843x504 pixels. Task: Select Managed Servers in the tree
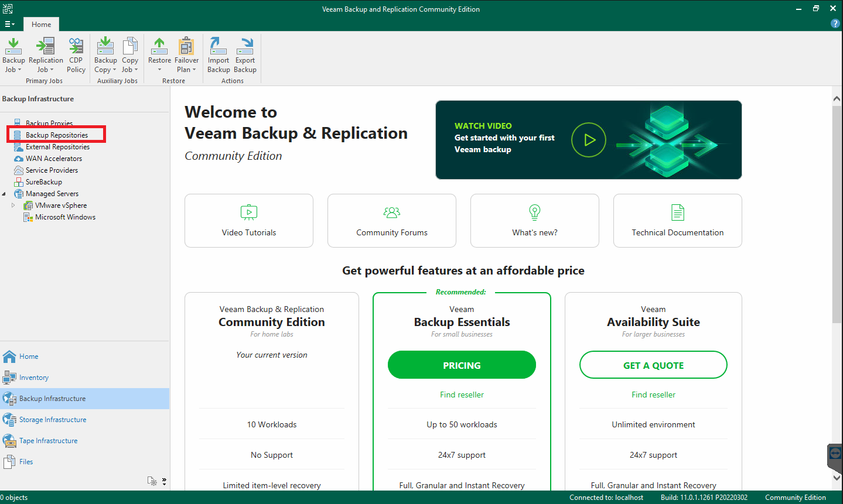coord(52,194)
